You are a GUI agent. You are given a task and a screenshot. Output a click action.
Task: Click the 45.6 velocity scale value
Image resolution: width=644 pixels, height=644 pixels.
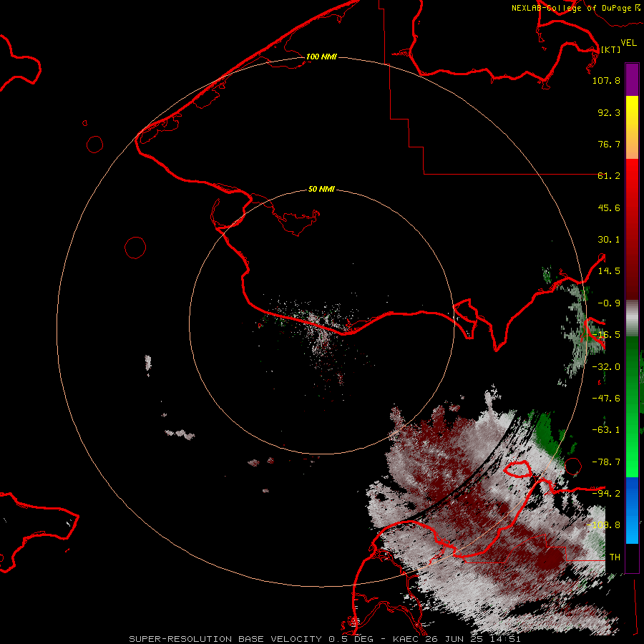pos(609,208)
